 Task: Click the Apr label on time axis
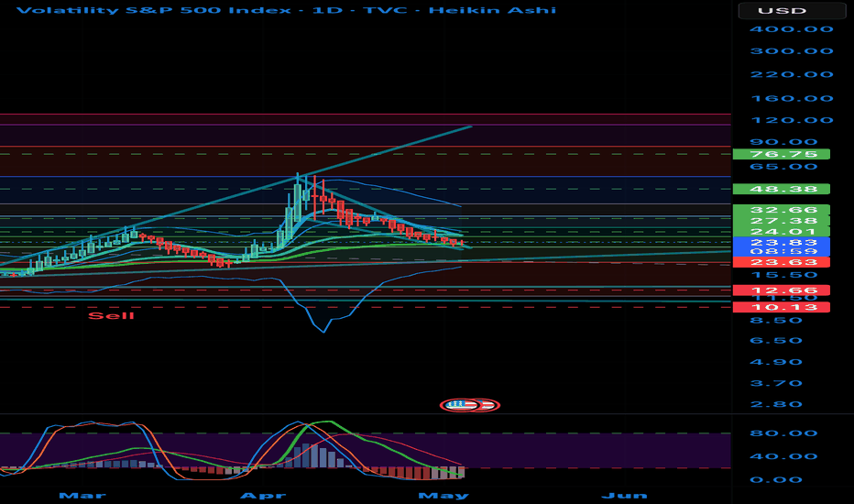pyautogui.click(x=263, y=495)
